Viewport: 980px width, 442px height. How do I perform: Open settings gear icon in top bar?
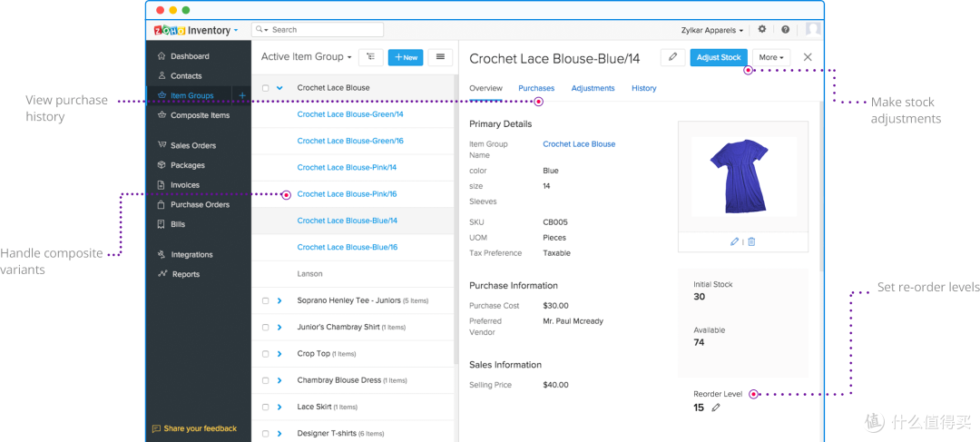point(762,29)
